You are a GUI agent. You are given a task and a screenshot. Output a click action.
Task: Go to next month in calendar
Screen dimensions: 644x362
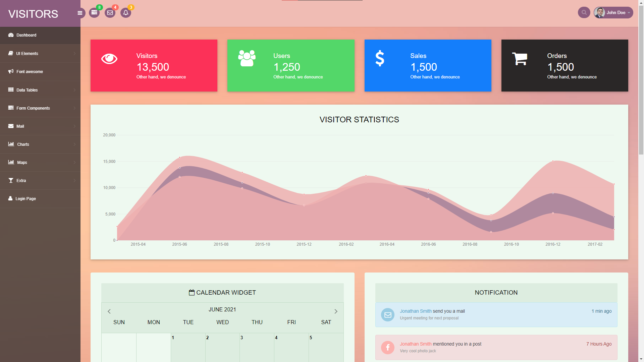click(x=336, y=311)
